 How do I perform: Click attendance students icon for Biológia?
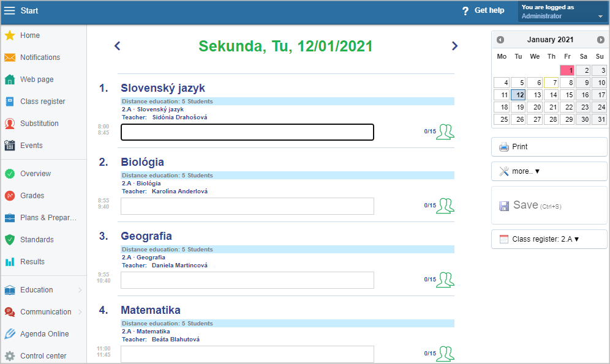click(445, 206)
